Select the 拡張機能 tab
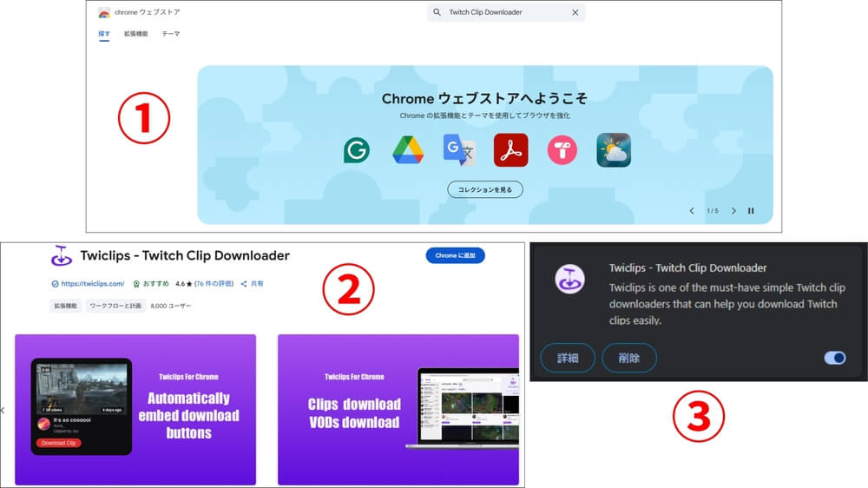This screenshot has width=868, height=488. [135, 34]
